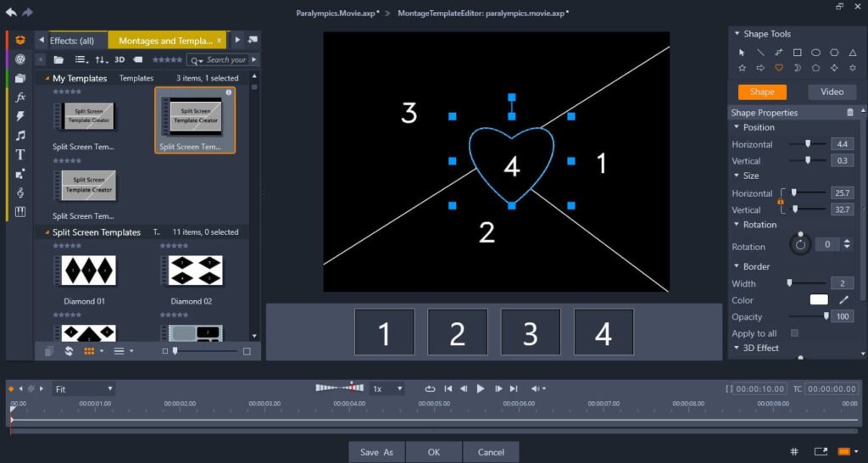Switch to the Effects: (all) tab
Viewport: 868px width, 463px height.
tap(72, 41)
